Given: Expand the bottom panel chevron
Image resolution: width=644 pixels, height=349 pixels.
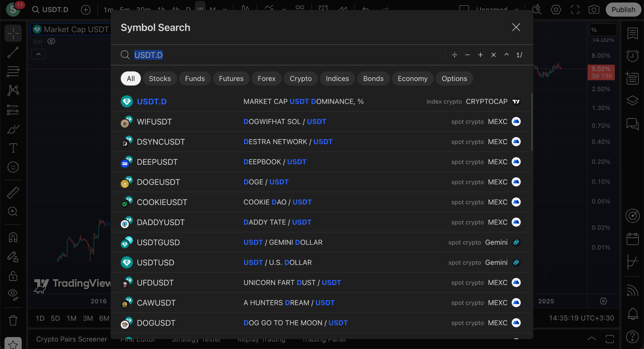Looking at the screenshot, I should (x=591, y=339).
